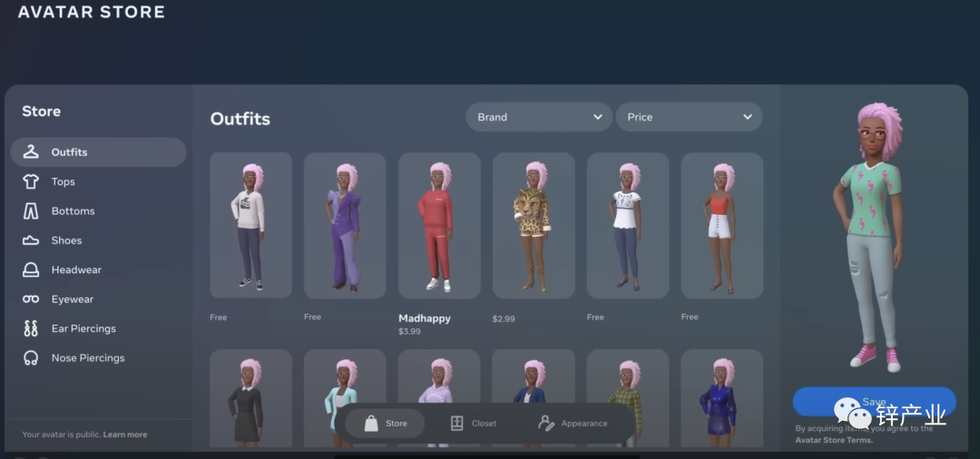980x459 pixels.
Task: Go to the Bottoms category
Action: [99, 211]
